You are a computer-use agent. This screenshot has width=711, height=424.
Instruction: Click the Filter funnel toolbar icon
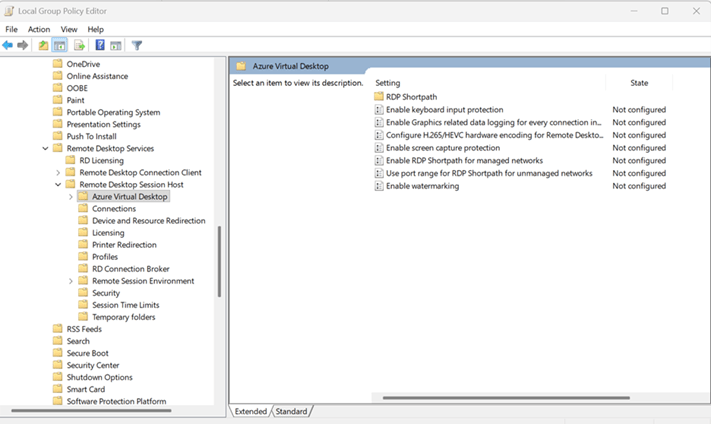tap(137, 45)
